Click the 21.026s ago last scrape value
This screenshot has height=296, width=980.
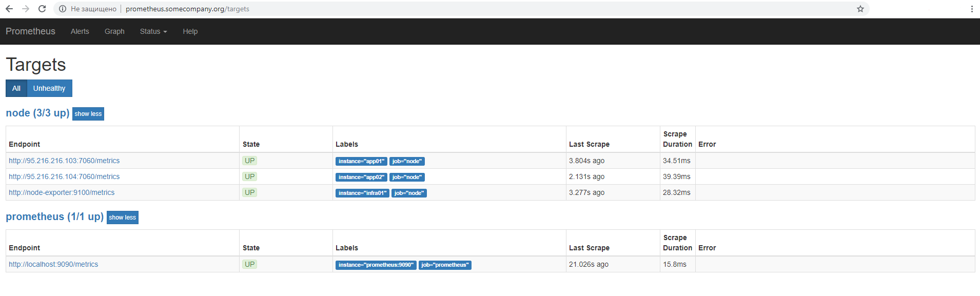[589, 264]
